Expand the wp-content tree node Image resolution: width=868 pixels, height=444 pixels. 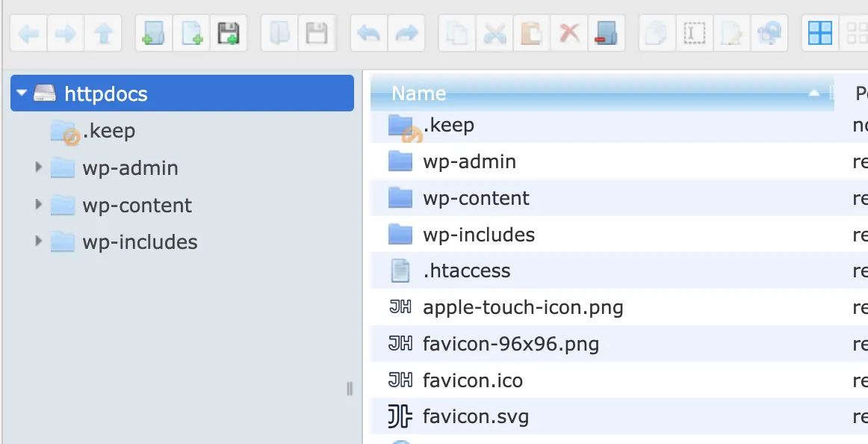(x=39, y=205)
